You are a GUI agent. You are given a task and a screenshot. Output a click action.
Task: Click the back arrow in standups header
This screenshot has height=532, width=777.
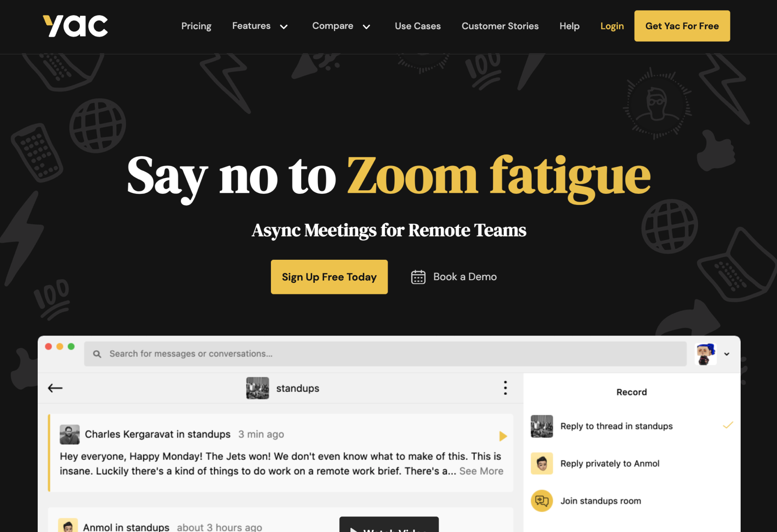55,388
